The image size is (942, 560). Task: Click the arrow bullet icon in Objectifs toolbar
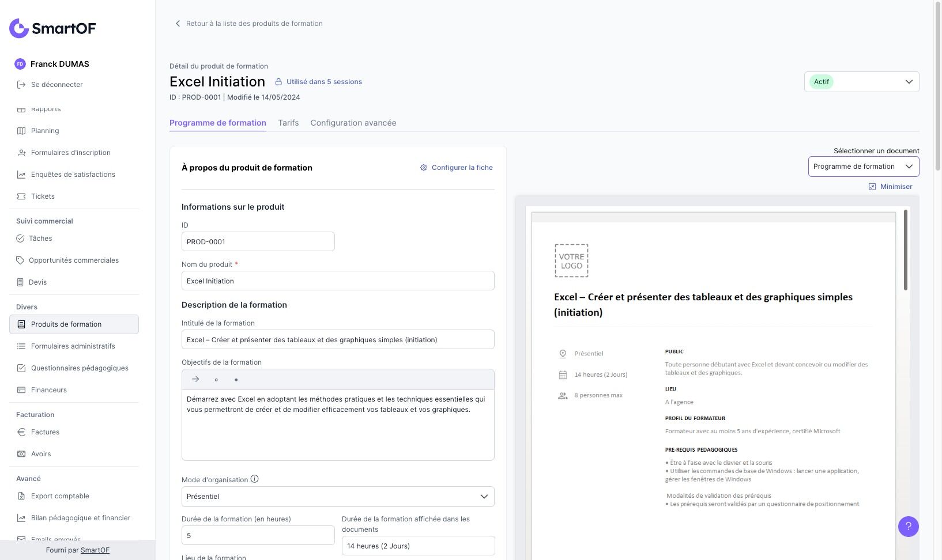tap(195, 379)
